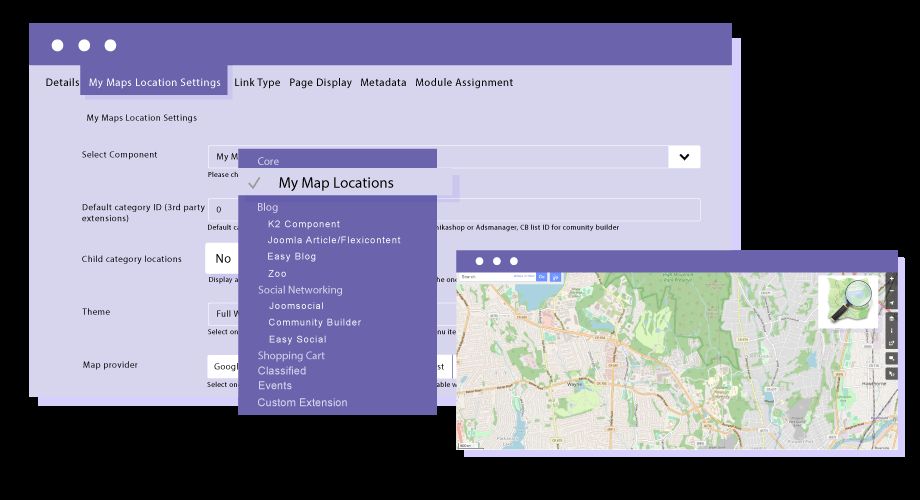This screenshot has height=500, width=920.
Task: Click the share map icon
Action: click(x=891, y=343)
